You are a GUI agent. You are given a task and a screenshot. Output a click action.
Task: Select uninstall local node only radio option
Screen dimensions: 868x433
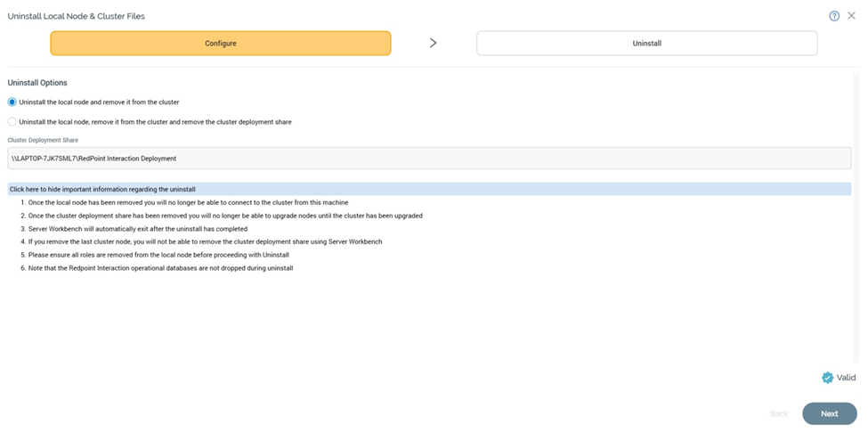[12, 102]
